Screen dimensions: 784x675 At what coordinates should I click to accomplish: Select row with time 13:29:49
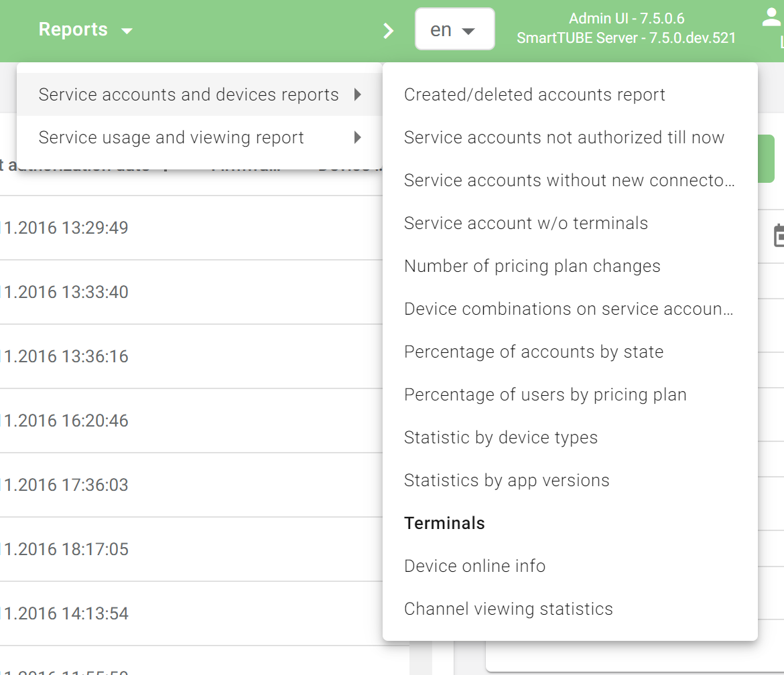191,228
